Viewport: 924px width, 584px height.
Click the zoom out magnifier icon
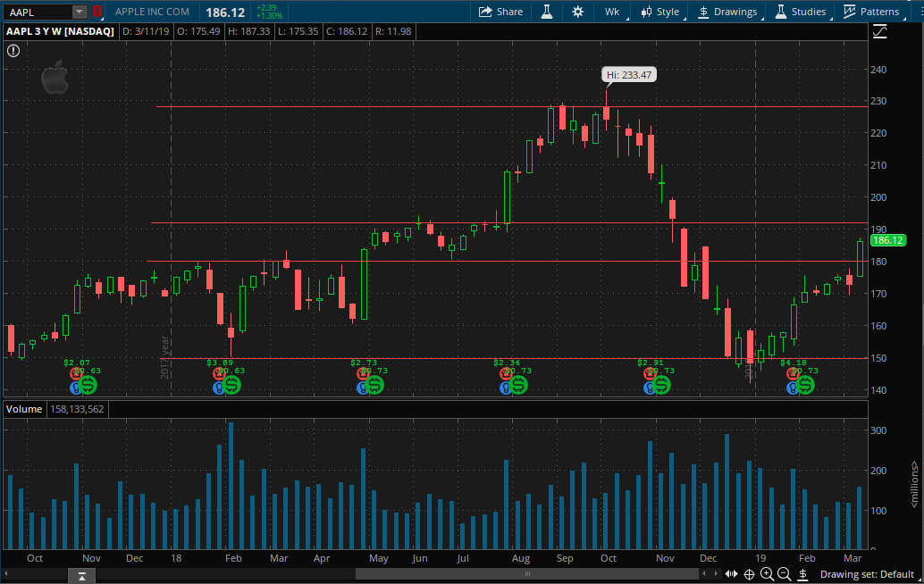pyautogui.click(x=784, y=574)
